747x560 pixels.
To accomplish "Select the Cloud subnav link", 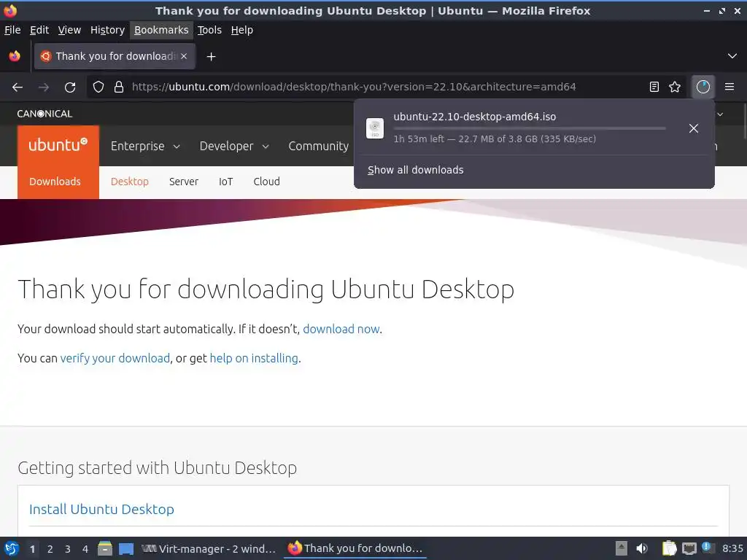I will [x=266, y=182].
